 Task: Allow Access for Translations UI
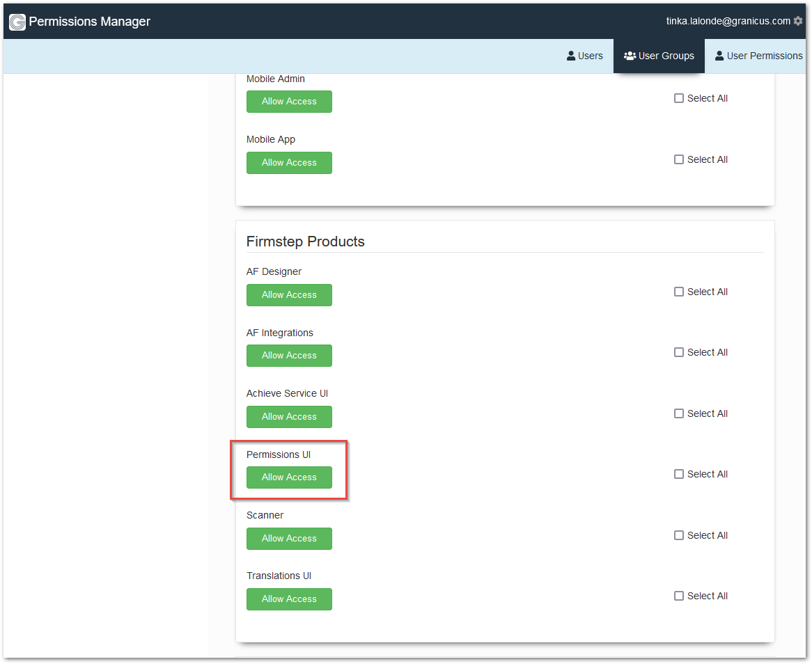click(289, 599)
